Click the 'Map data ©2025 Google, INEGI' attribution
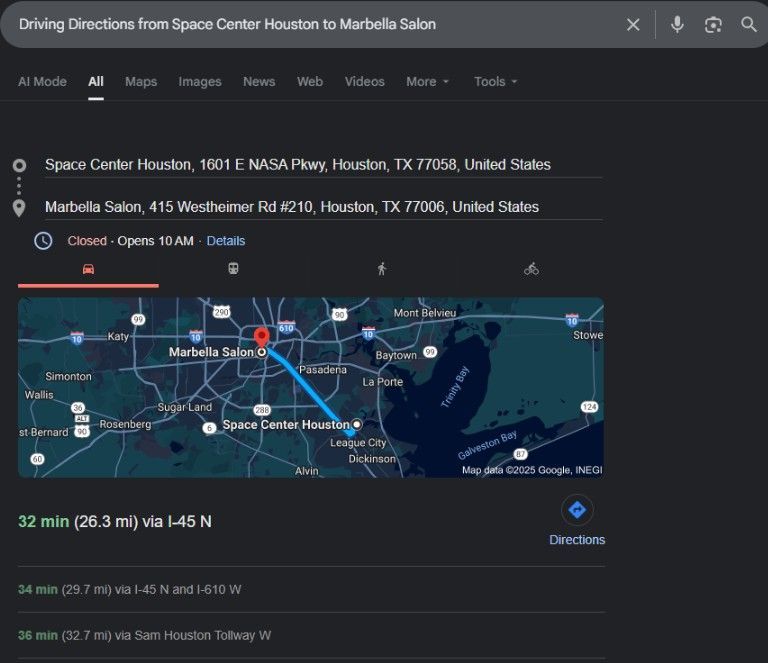This screenshot has height=663, width=768. [x=532, y=470]
